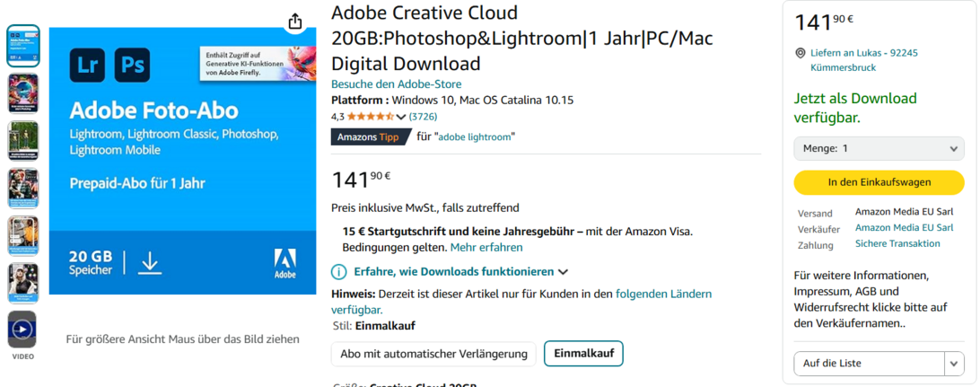Open Besuche den Adobe-Store link
The image size is (980, 387).
396,84
